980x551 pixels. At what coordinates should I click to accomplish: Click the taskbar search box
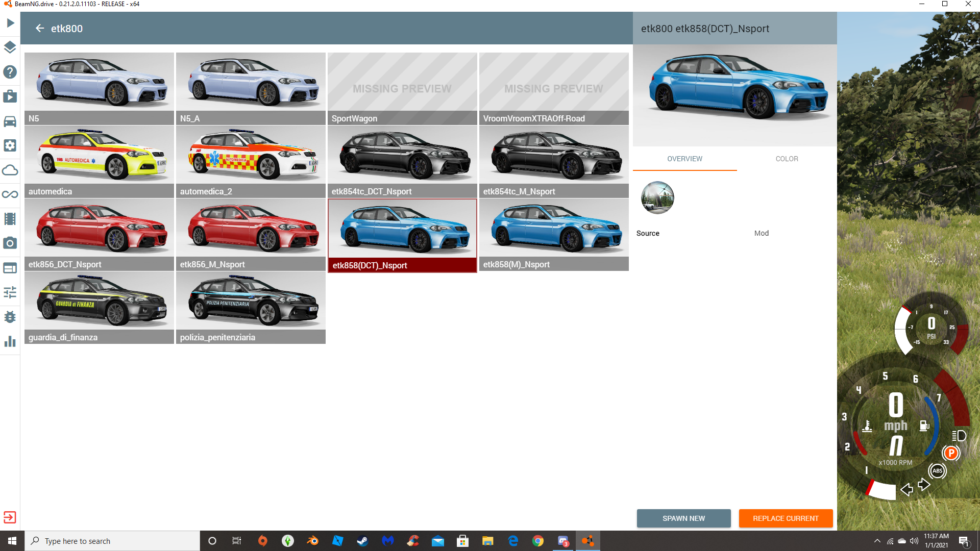click(112, 541)
